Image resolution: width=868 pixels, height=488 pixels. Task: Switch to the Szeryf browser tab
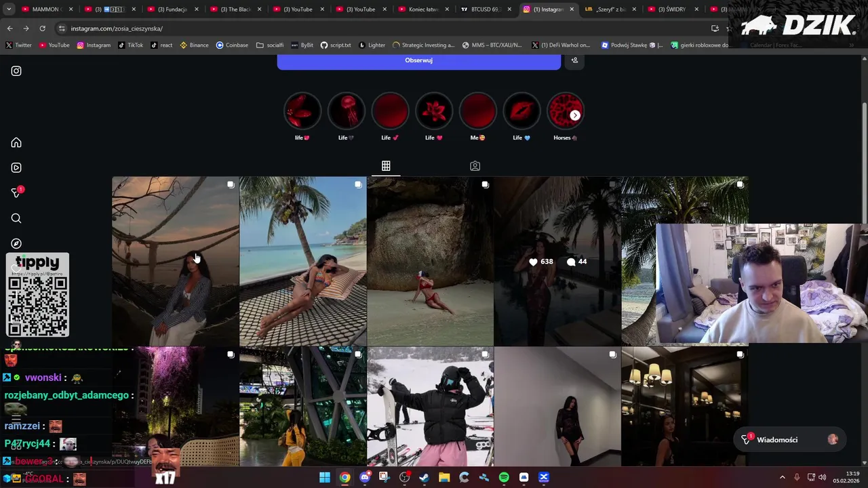[x=611, y=9]
